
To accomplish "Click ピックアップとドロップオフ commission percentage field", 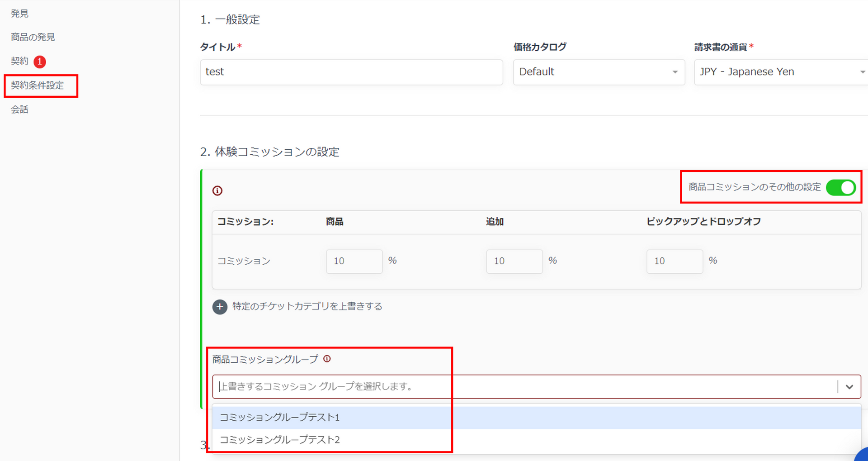I will (674, 261).
